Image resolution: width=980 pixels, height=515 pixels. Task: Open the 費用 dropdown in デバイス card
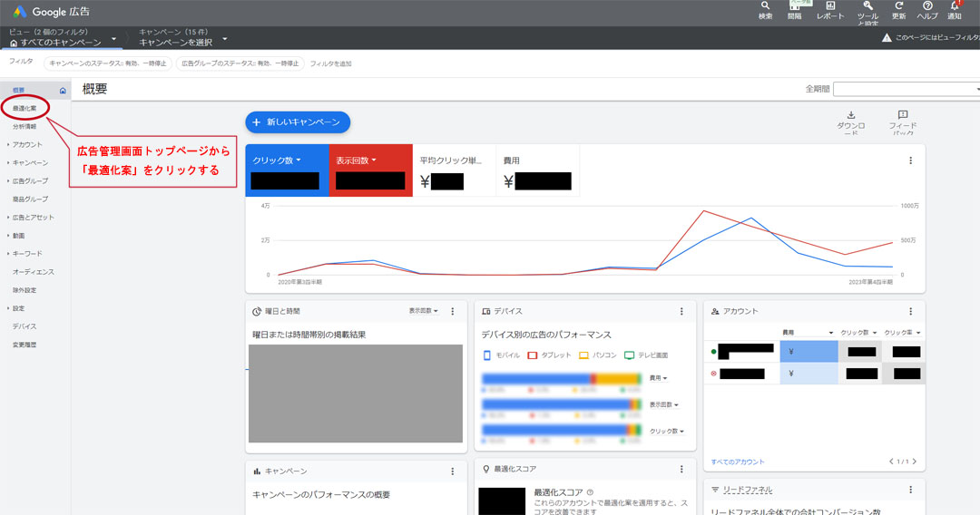coord(658,378)
